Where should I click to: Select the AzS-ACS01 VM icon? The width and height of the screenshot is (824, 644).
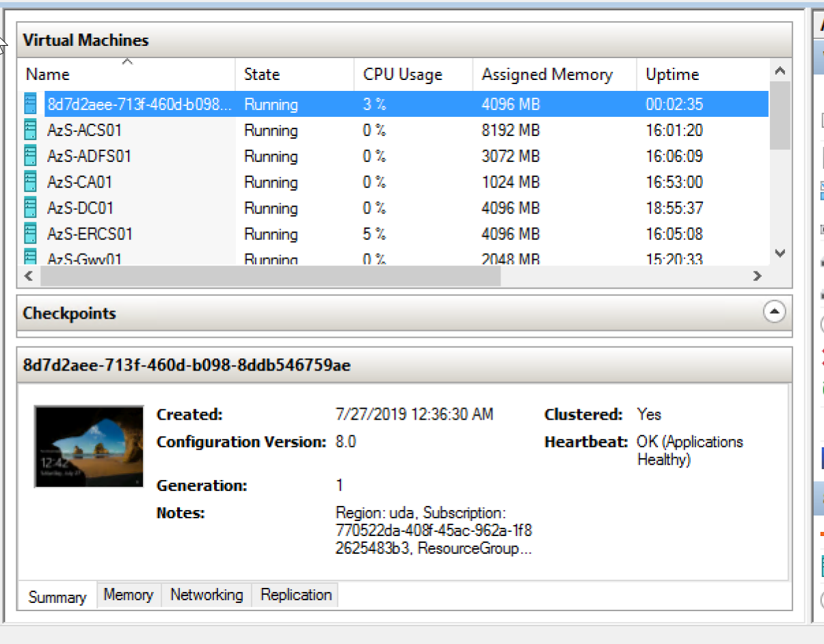30,130
